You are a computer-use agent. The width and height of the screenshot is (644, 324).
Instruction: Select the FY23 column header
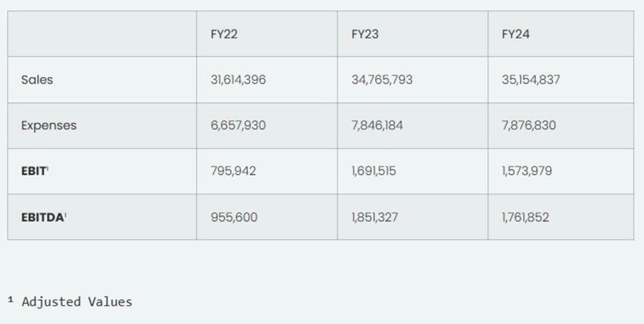[x=365, y=34]
